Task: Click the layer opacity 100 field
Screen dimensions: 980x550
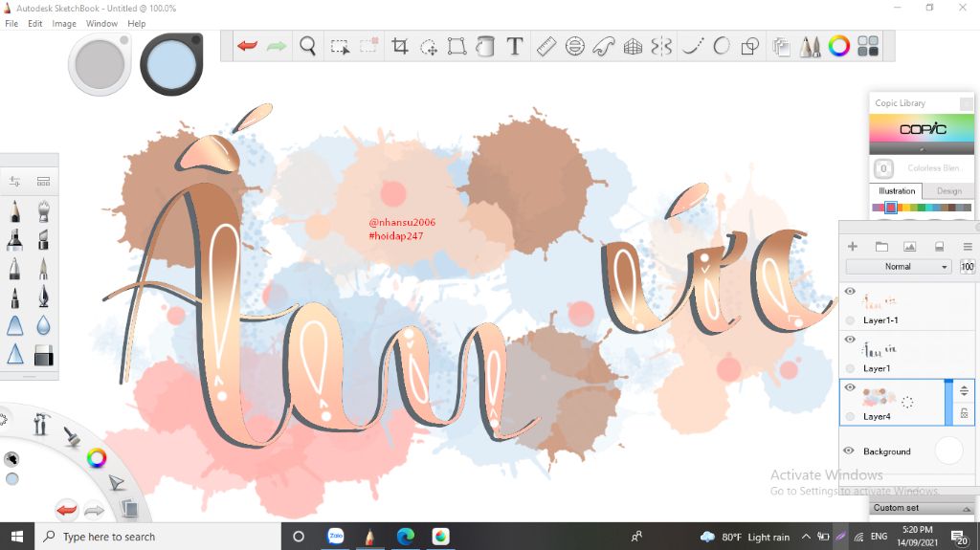Action: click(967, 266)
